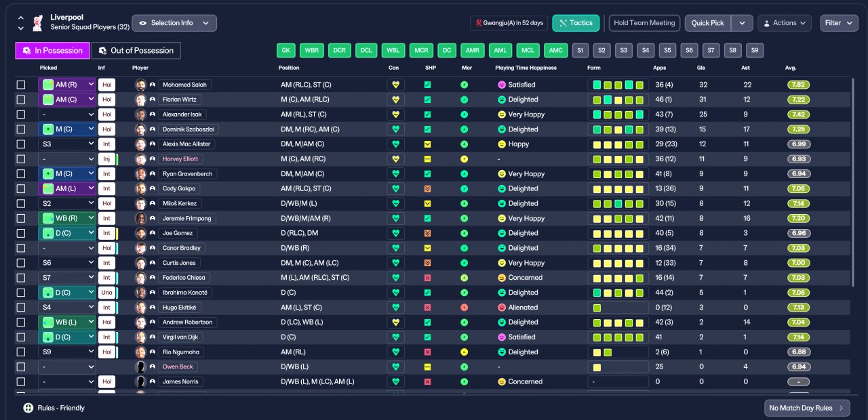Click Cody Gakpo's Delighted smiley icon
The image size is (868, 420).
coord(501,189)
